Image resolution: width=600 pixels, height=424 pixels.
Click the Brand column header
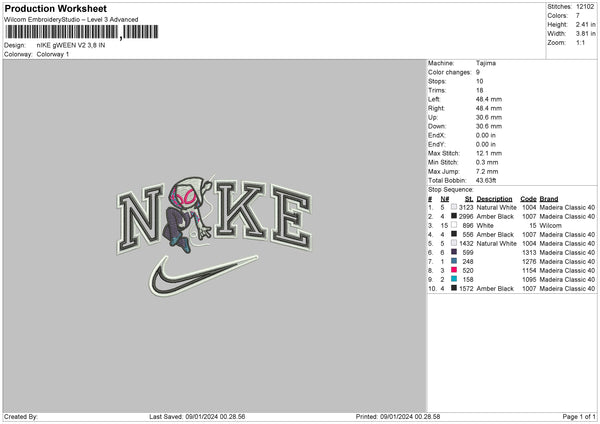click(549, 199)
